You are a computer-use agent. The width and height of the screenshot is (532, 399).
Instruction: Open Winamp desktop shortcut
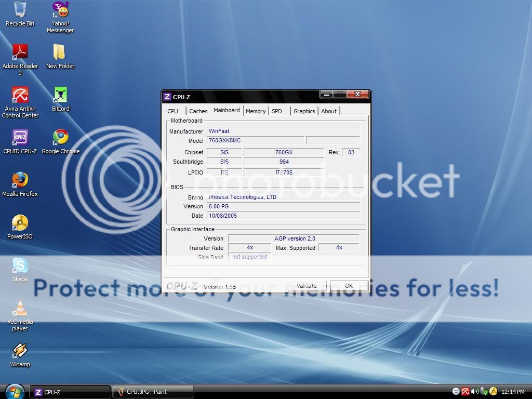pyautogui.click(x=20, y=355)
